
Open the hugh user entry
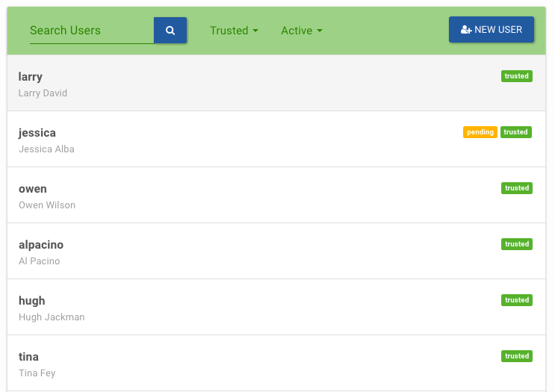click(x=276, y=307)
